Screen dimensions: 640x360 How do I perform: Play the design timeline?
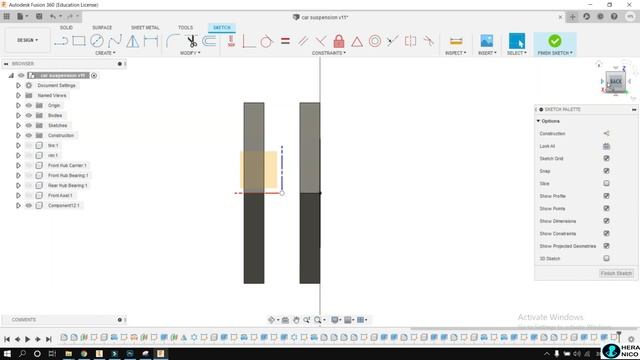[x=27, y=339]
